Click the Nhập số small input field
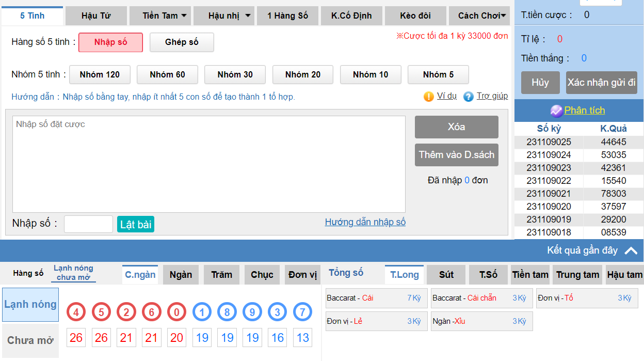The width and height of the screenshot is (644, 361). click(88, 224)
